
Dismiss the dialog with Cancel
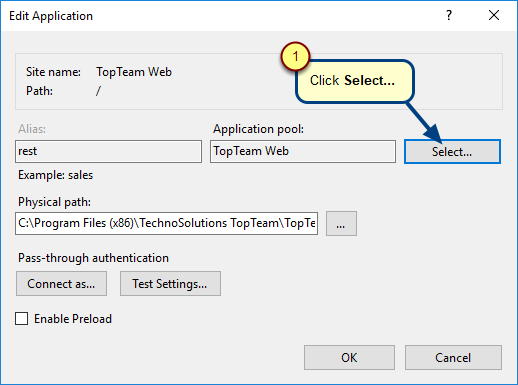click(x=453, y=358)
